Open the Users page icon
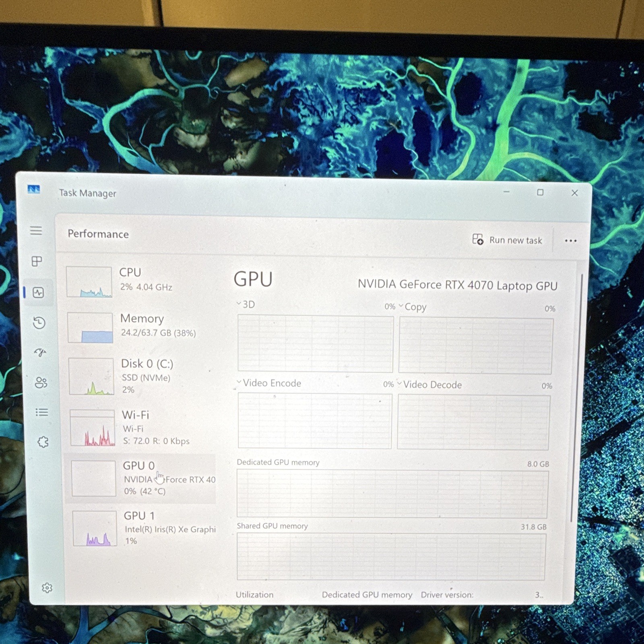644x644 pixels. click(41, 382)
